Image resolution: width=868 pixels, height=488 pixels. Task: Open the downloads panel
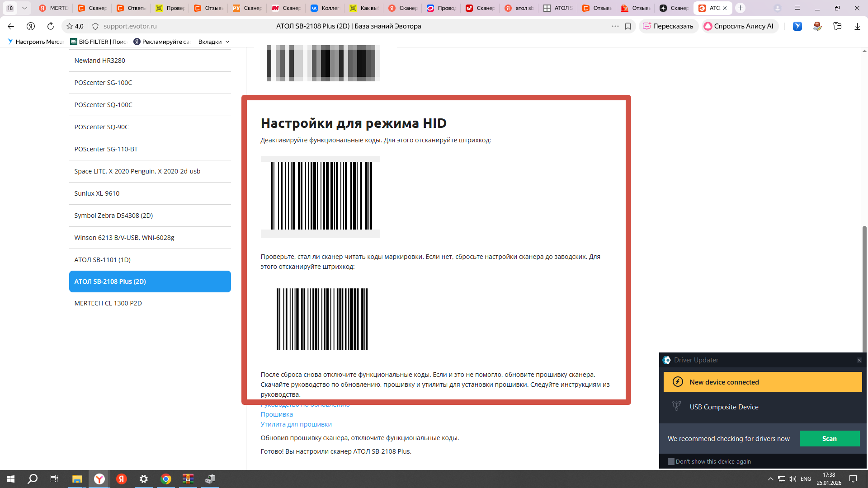tap(857, 26)
